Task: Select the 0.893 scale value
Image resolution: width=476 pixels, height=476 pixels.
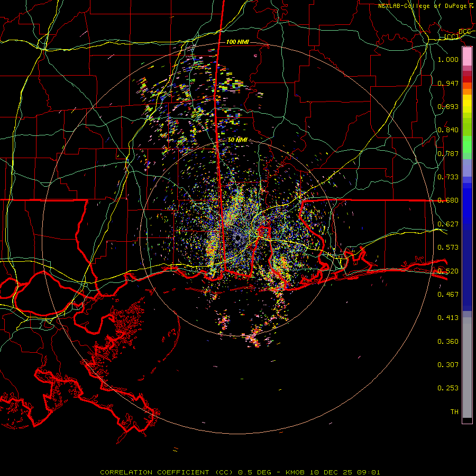Action: 448,106
